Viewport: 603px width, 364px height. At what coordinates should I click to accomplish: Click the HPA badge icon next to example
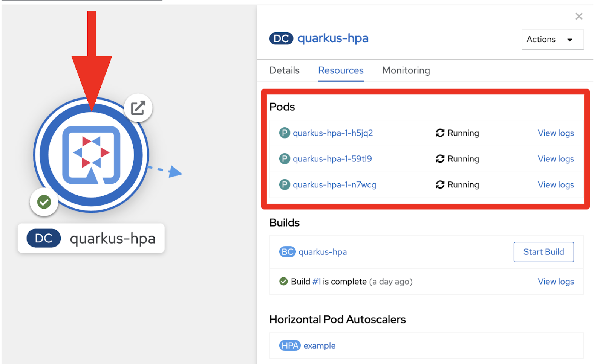pos(289,346)
